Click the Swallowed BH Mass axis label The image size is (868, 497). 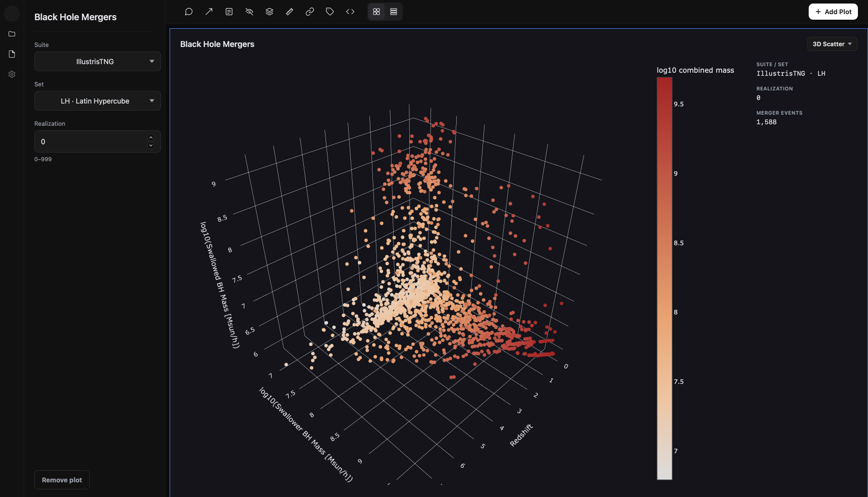pyautogui.click(x=220, y=285)
